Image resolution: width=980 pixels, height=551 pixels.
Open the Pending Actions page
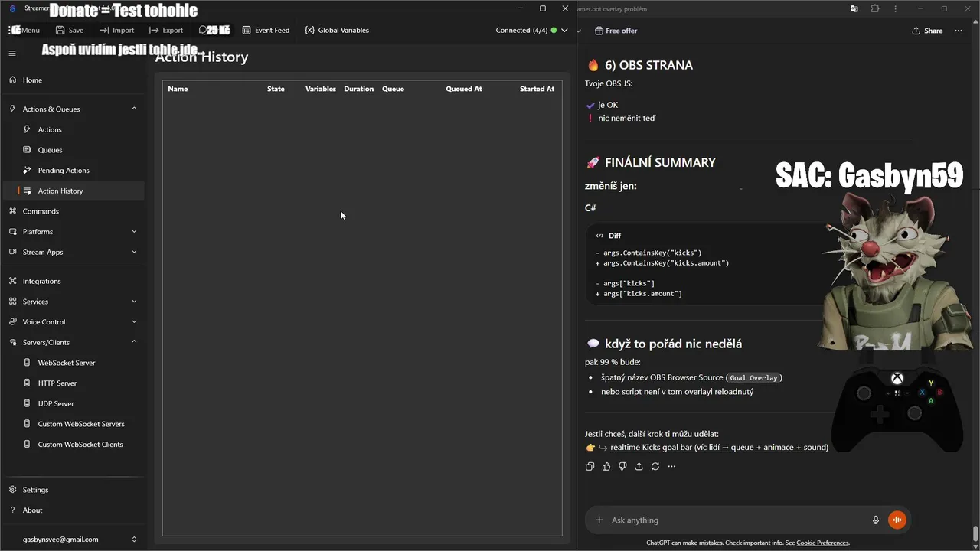click(64, 171)
